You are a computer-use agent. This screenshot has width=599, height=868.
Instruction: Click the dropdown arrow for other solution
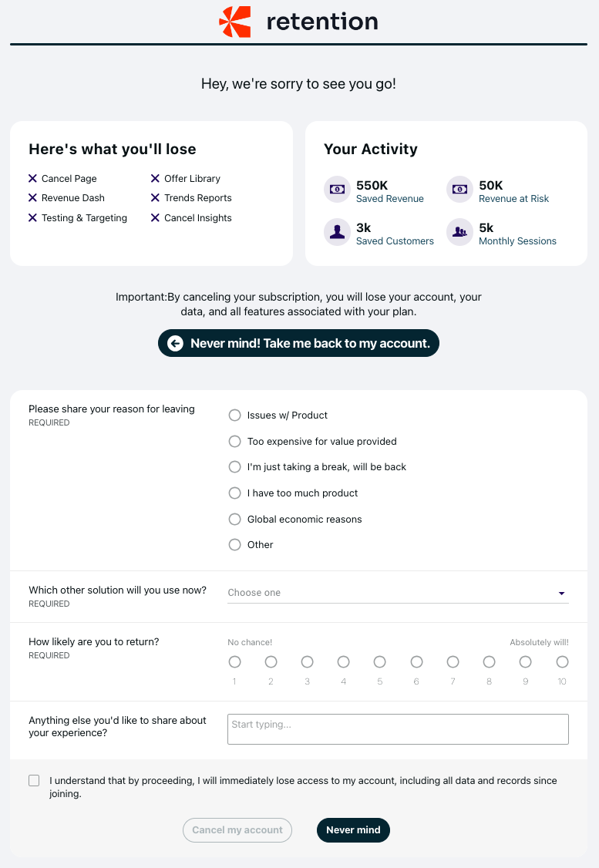562,594
